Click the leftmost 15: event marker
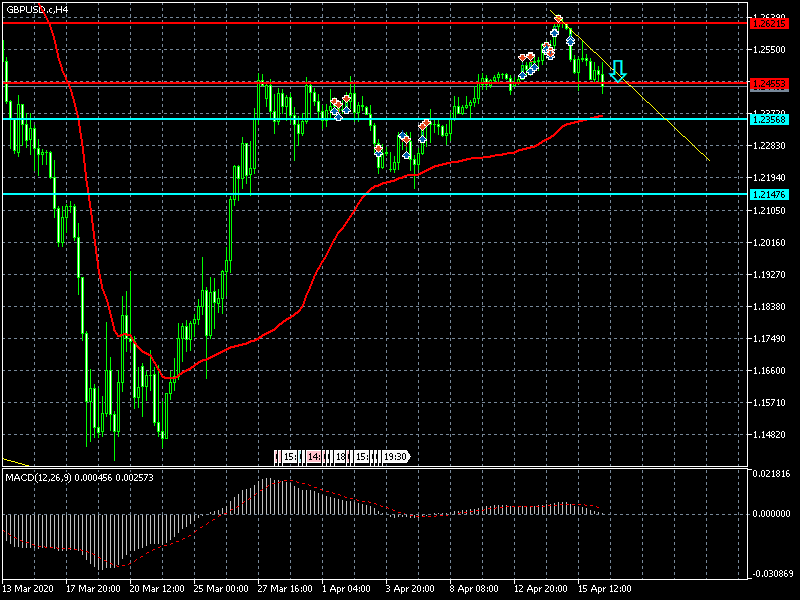800x600 pixels. pos(288,457)
